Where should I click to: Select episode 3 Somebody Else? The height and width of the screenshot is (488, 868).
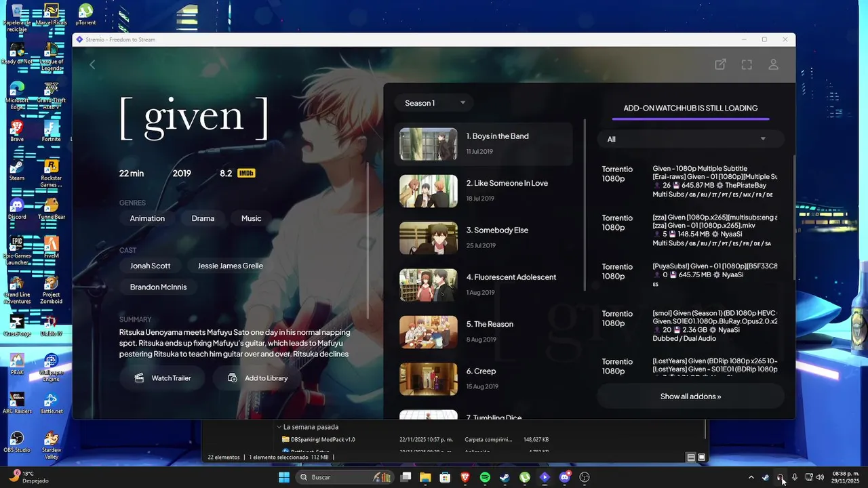[x=484, y=238]
